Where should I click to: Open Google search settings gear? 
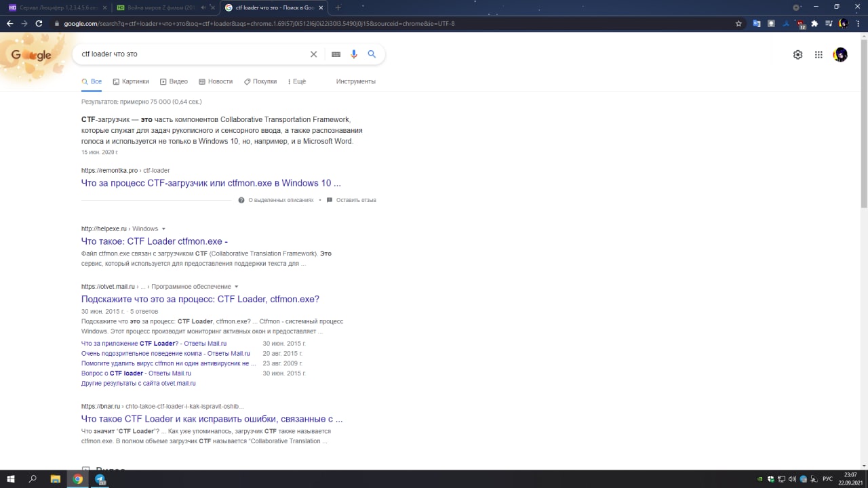pyautogui.click(x=797, y=55)
